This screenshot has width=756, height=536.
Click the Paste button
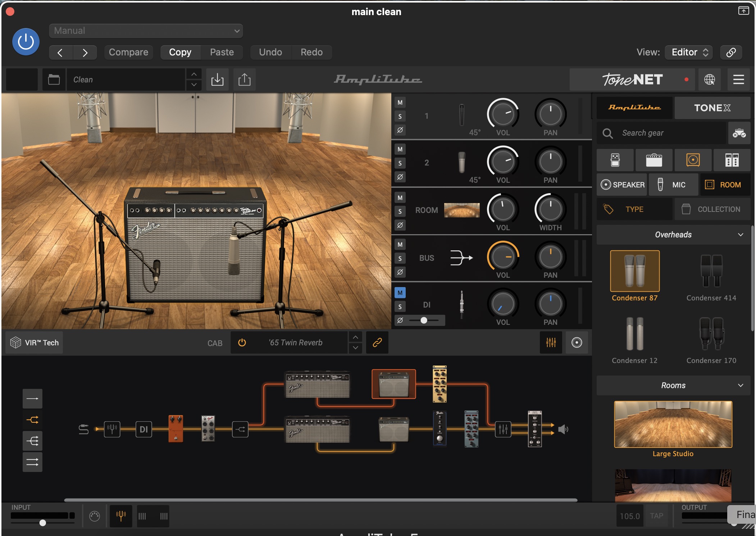pyautogui.click(x=222, y=53)
